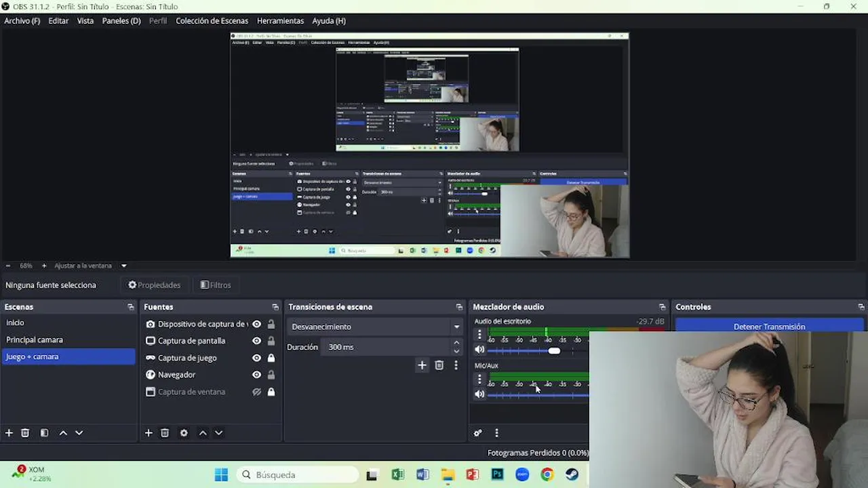
Task: Remove the selected source using the Fuentes trash icon
Action: click(x=165, y=433)
